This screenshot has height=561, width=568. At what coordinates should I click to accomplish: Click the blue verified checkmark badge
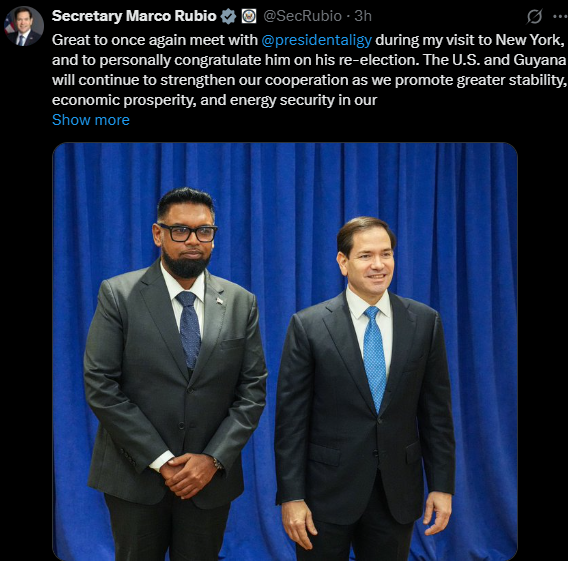tap(229, 16)
